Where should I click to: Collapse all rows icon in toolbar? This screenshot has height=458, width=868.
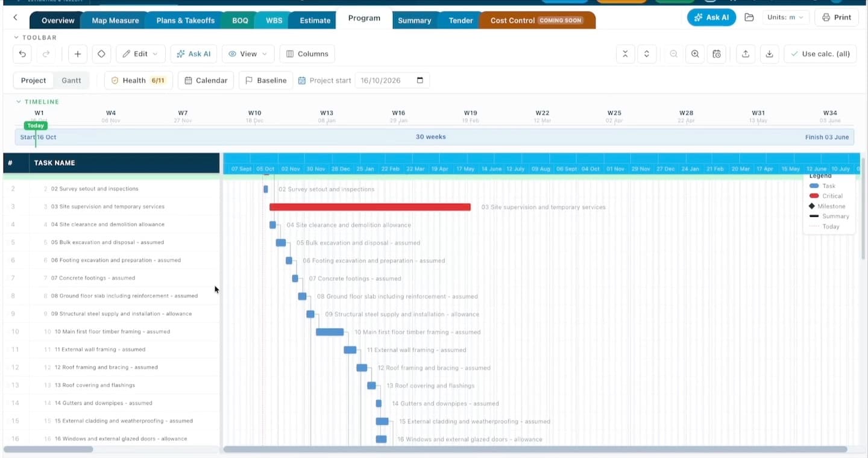625,54
